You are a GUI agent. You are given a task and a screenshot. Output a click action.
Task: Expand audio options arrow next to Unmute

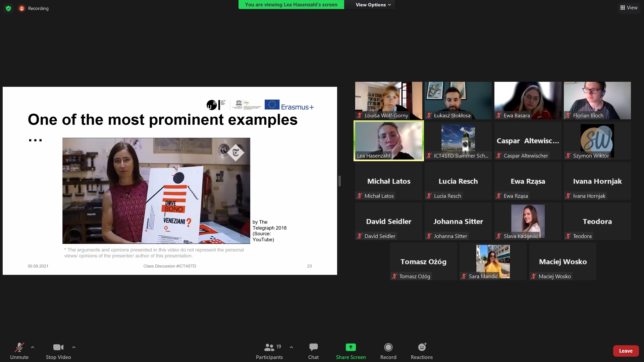point(33,347)
